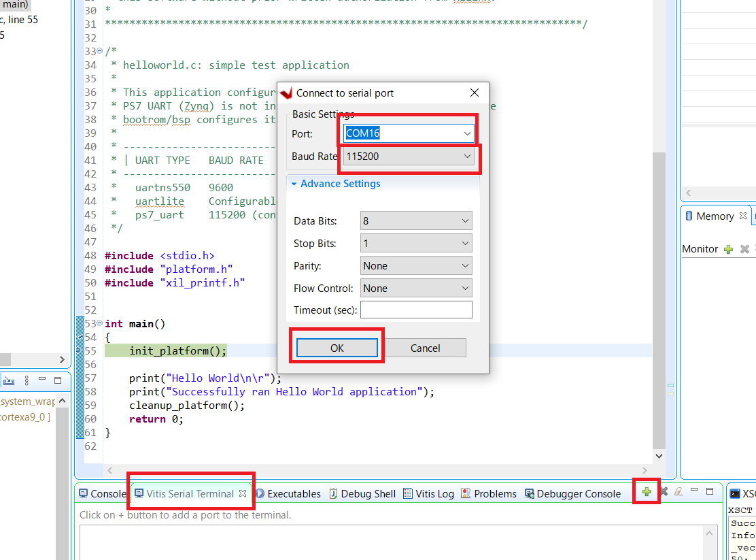This screenshot has width=756, height=560.
Task: Click the Timeout (sec) input field
Action: click(416, 310)
